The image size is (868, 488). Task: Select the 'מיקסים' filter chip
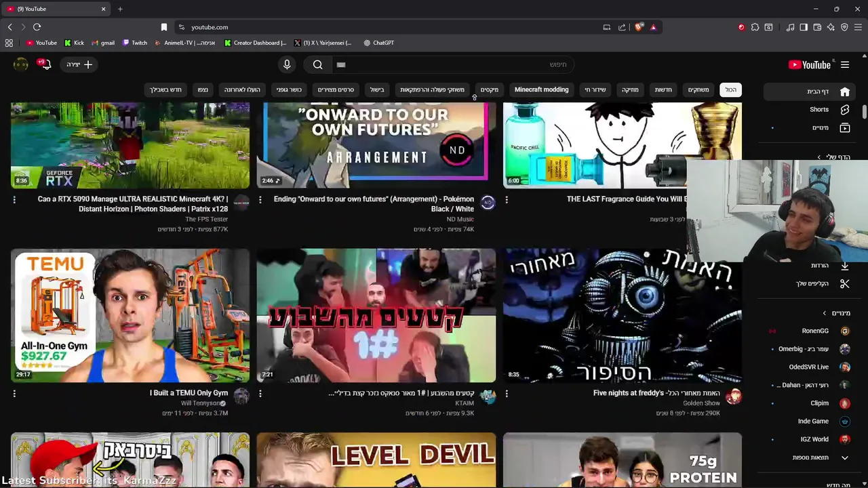(490, 89)
